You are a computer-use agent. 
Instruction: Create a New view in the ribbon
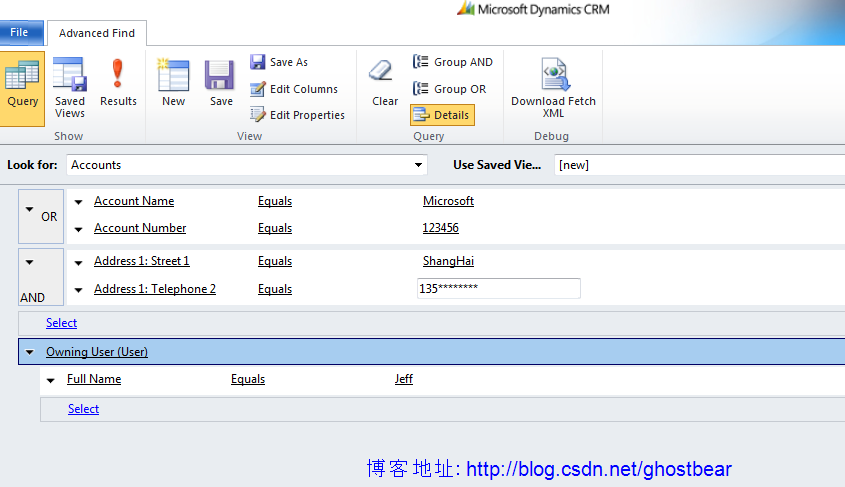click(x=174, y=84)
